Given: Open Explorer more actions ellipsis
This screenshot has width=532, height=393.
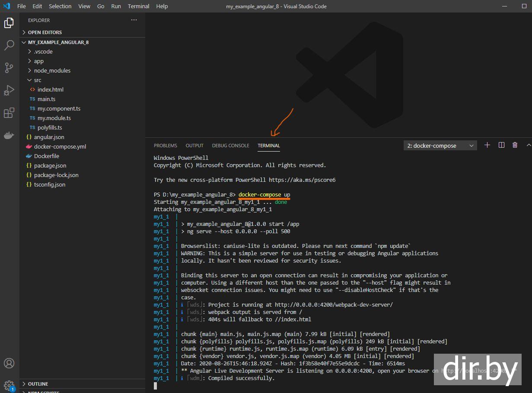Looking at the screenshot, I should [x=134, y=20].
